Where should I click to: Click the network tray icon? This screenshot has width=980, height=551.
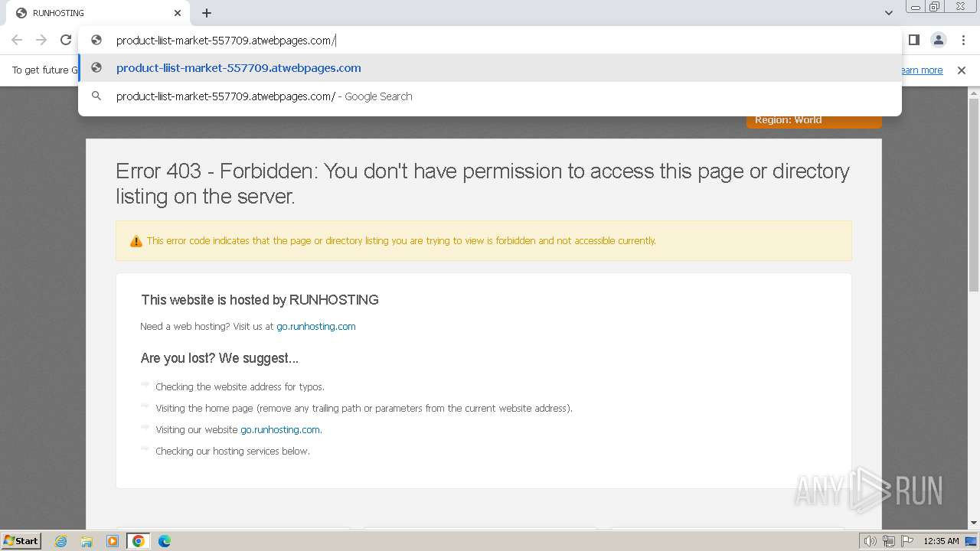889,541
